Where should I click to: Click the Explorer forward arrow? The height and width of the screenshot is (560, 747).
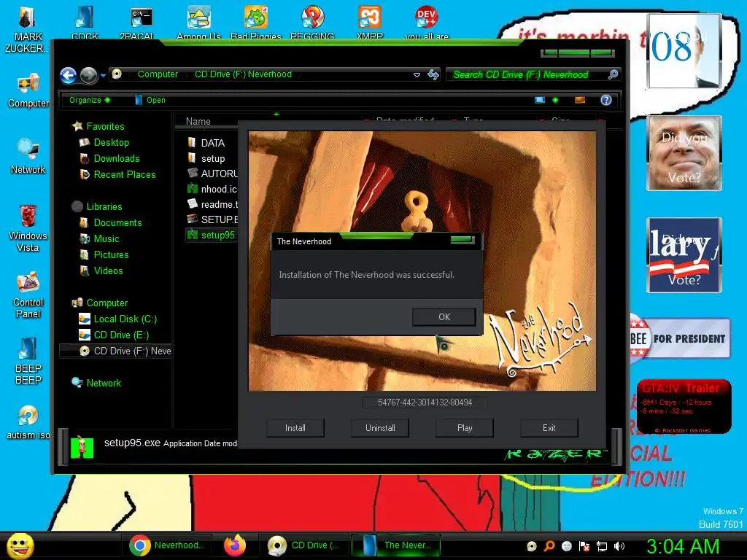[x=88, y=75]
